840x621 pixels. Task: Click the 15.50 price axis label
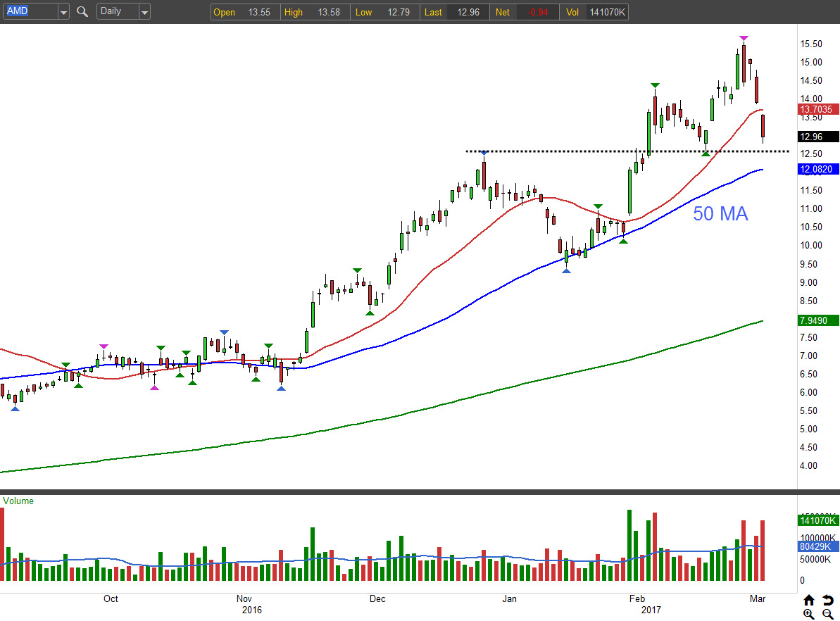pos(810,44)
